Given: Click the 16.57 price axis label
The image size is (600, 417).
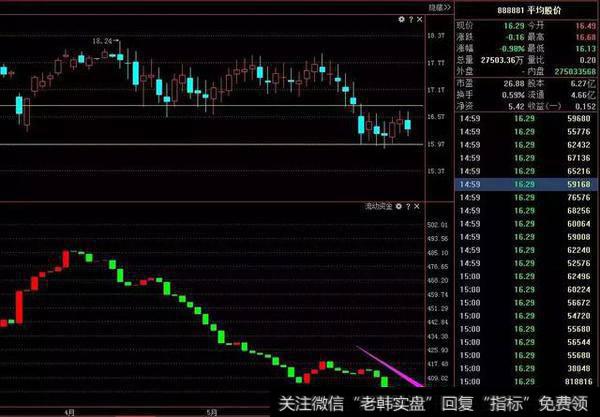Looking at the screenshot, I should 436,117.
